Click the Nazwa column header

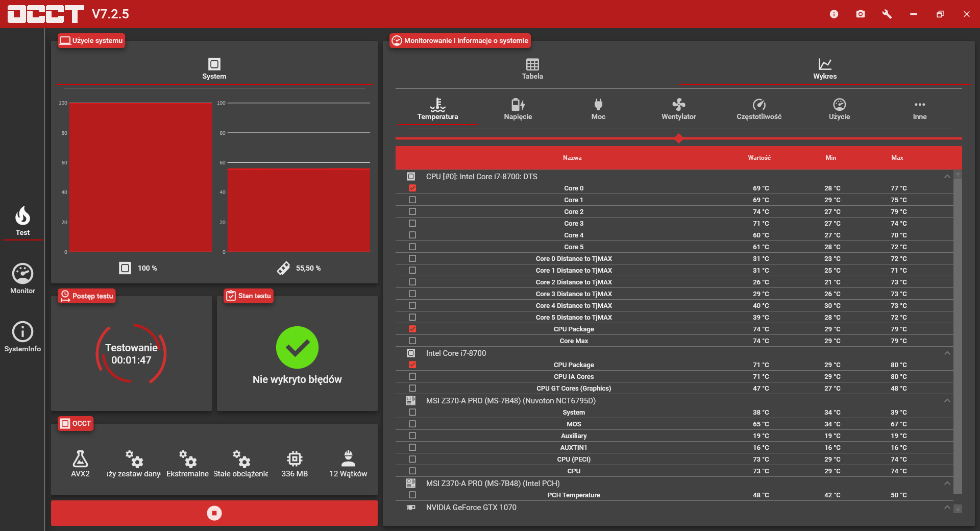point(572,158)
